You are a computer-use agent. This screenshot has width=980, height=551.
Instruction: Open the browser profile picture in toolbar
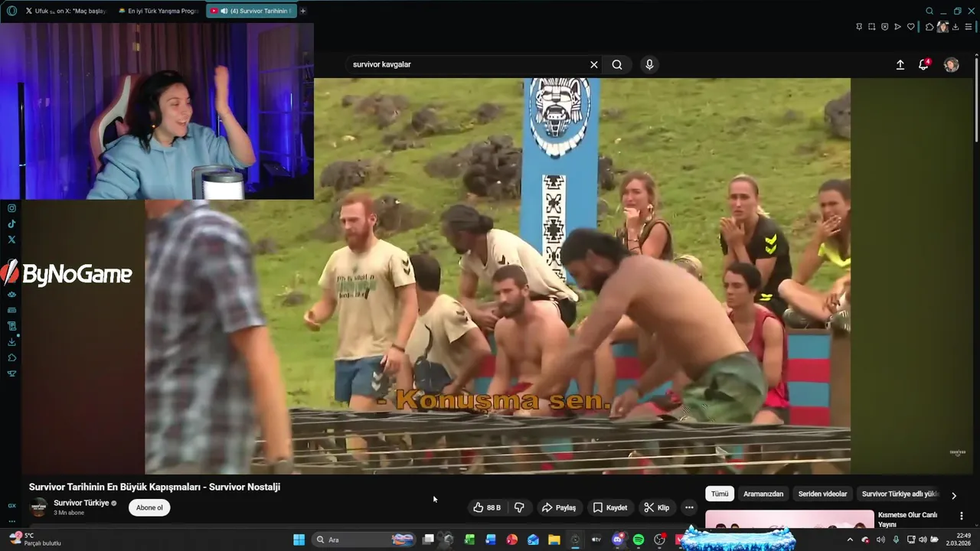point(942,27)
